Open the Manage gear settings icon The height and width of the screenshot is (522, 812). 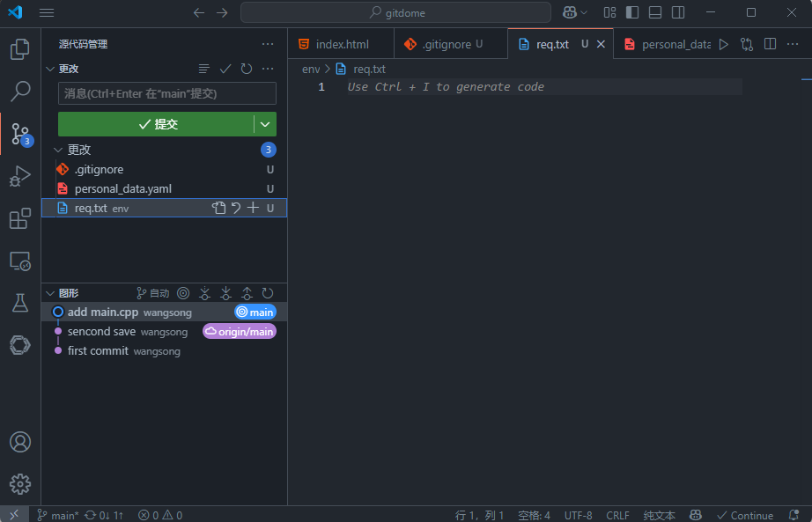coord(19,483)
